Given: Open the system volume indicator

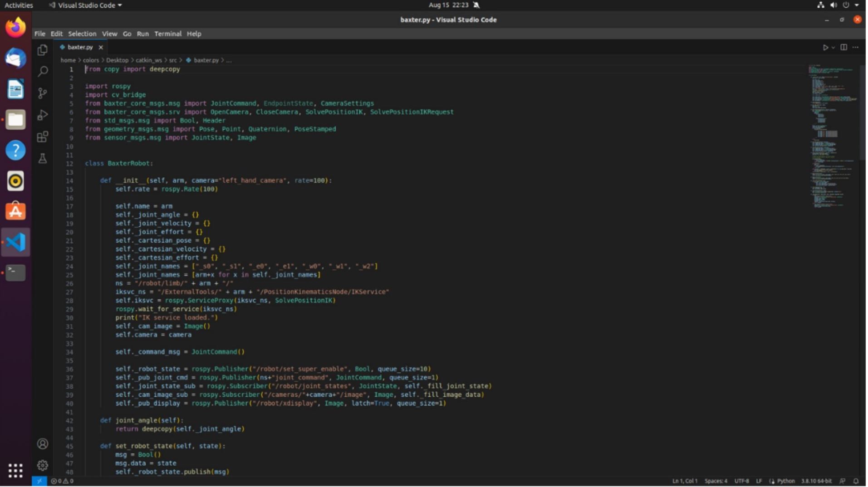Looking at the screenshot, I should [x=834, y=5].
